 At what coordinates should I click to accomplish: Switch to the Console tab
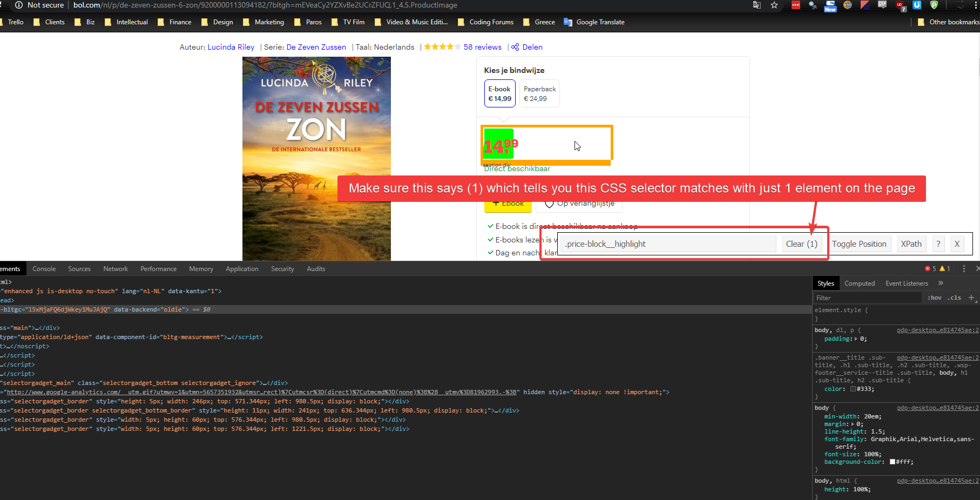pos(44,269)
